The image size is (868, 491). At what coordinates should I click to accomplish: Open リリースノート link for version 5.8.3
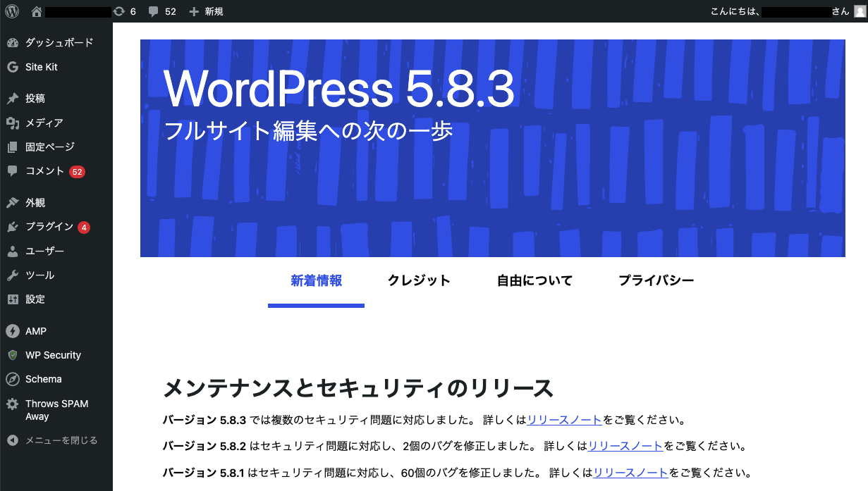[564, 421]
